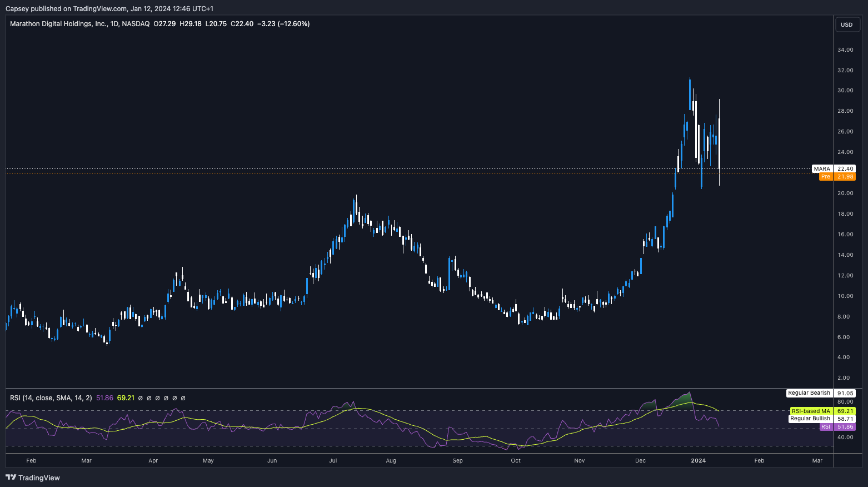
Task: Click the purple RSI 51.86 legend value
Action: pyautogui.click(x=104, y=398)
